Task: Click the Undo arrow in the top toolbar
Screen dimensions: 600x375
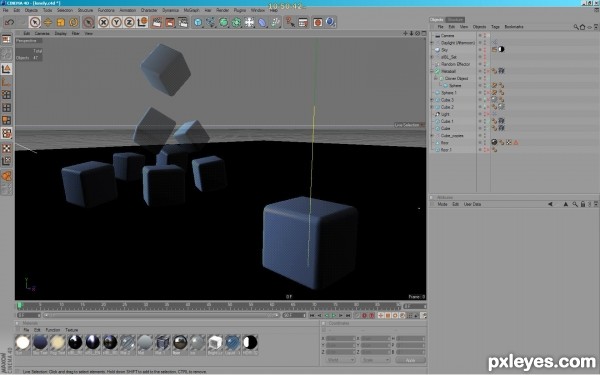Action: [x=10, y=22]
